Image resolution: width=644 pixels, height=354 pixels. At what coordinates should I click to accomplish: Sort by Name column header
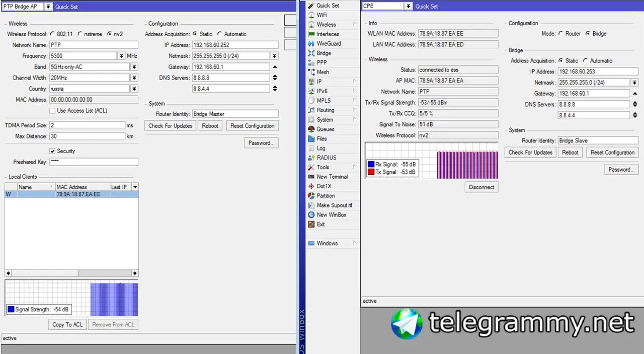(x=36, y=187)
